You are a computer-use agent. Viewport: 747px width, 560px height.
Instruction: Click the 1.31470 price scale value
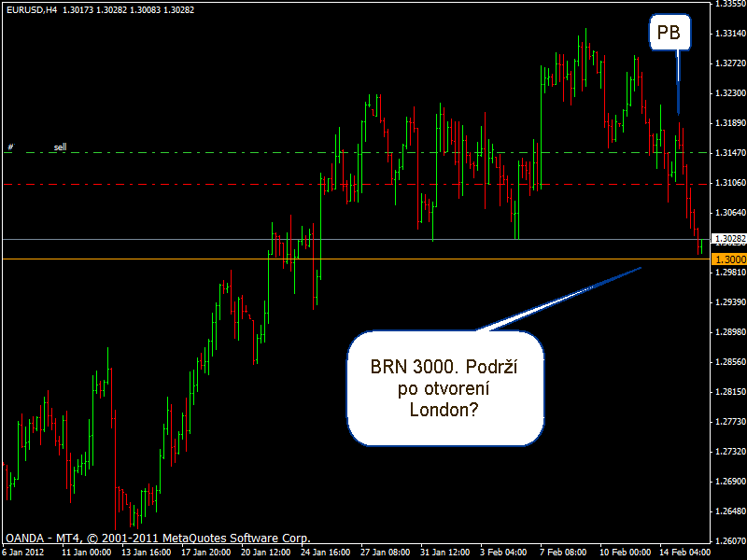pos(730,153)
